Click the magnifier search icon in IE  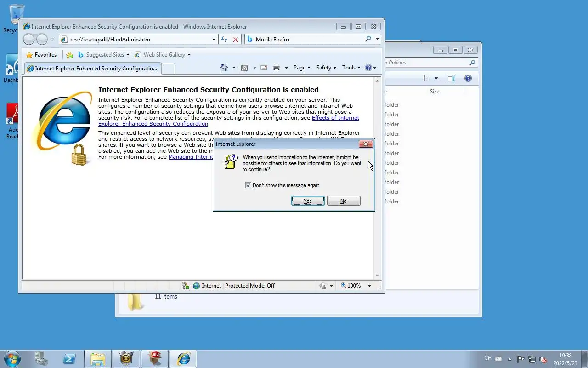point(368,40)
